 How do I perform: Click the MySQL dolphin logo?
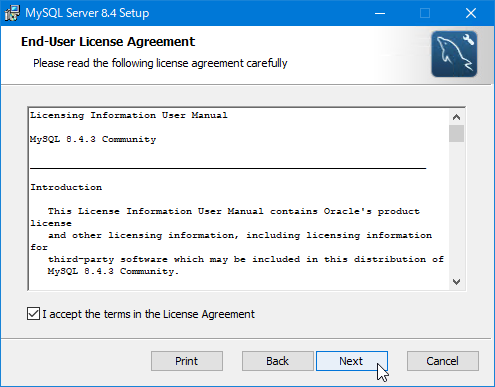(454, 54)
